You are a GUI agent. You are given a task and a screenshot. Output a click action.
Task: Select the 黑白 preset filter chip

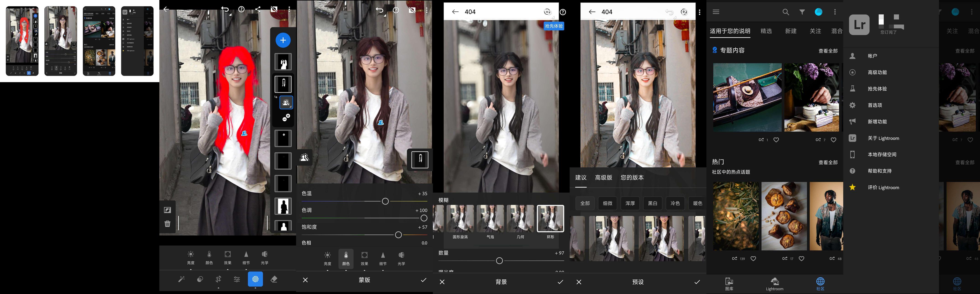pyautogui.click(x=652, y=203)
